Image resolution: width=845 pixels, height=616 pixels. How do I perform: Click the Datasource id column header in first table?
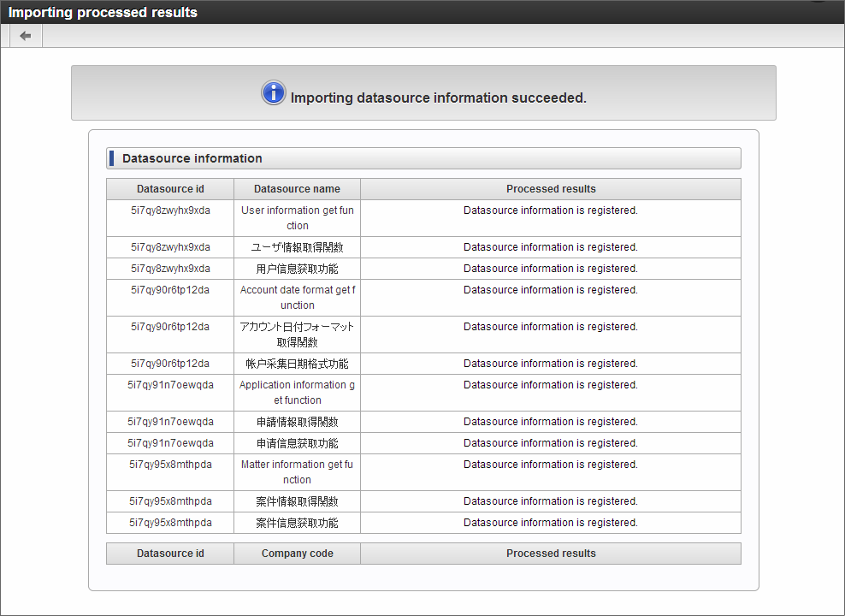(170, 189)
